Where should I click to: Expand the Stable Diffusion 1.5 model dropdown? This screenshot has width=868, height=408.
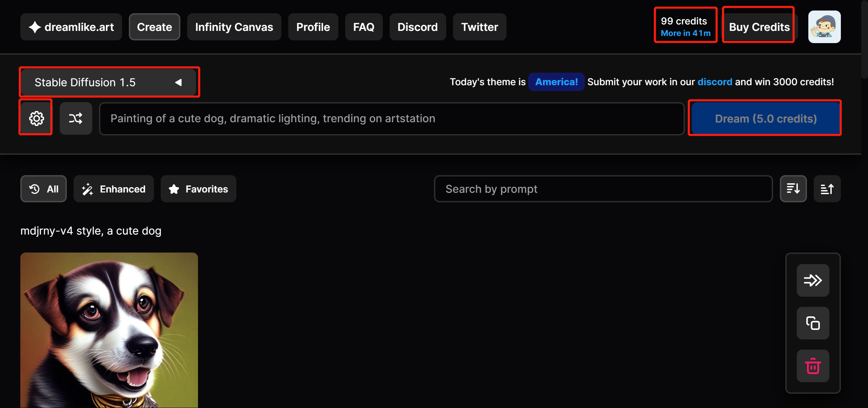108,82
